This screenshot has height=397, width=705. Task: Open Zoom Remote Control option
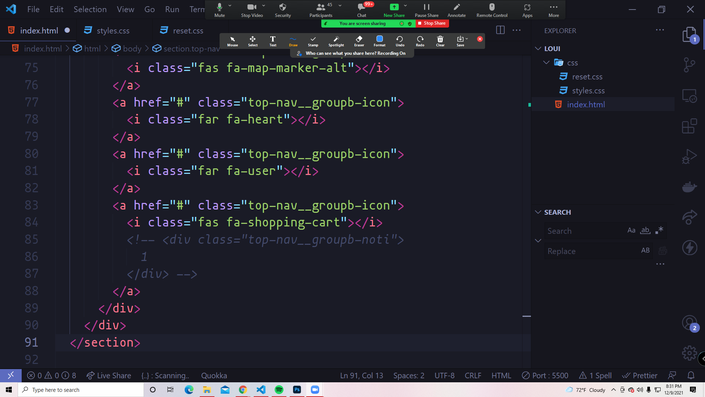point(492,10)
